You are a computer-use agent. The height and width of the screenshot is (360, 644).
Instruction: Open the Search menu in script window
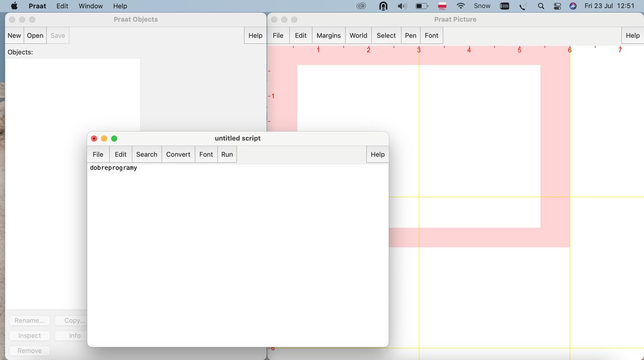click(x=147, y=154)
